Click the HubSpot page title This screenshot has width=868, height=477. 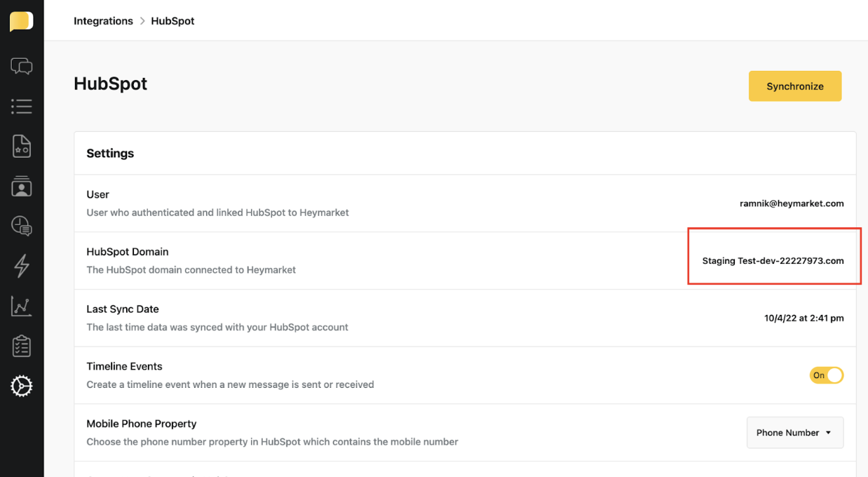(x=111, y=83)
